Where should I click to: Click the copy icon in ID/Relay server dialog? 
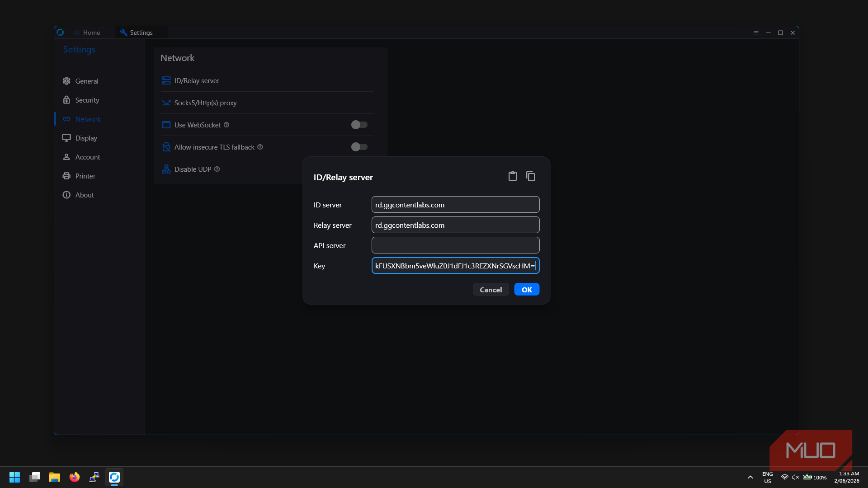(531, 176)
